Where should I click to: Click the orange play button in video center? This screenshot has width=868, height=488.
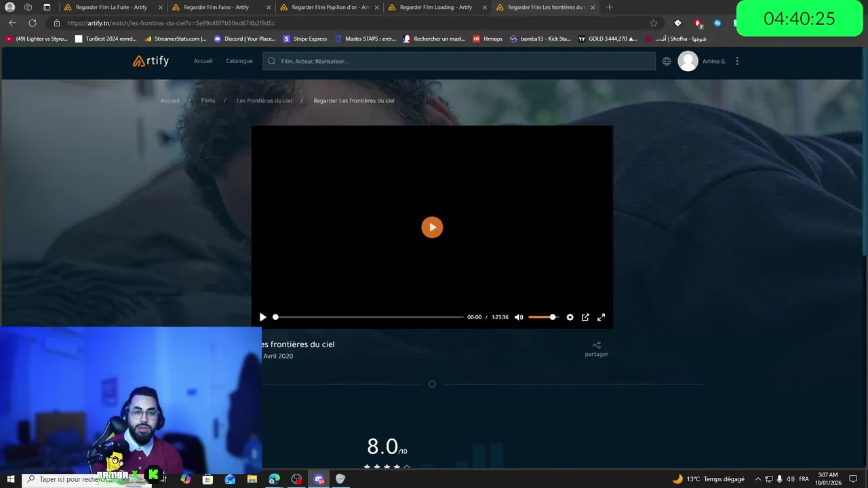(432, 227)
